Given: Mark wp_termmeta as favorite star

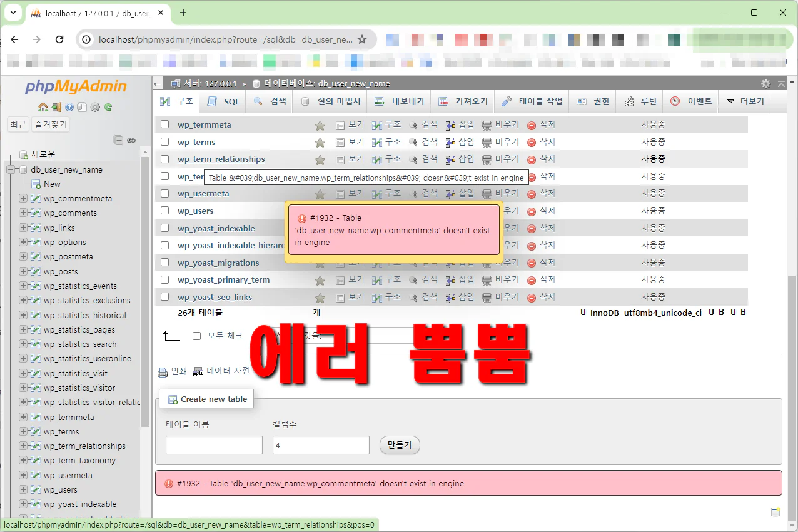Looking at the screenshot, I should coord(320,125).
